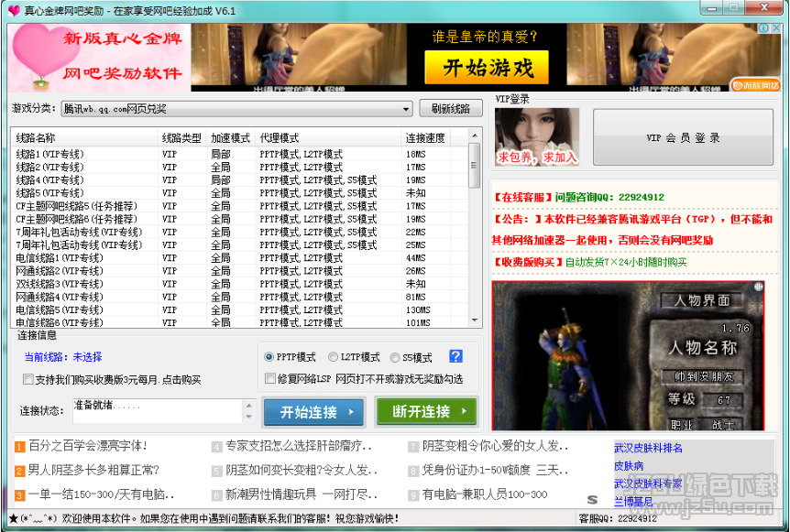The width and height of the screenshot is (790, 532).
Task: Open the 皮肤病 link
Action: (x=629, y=465)
